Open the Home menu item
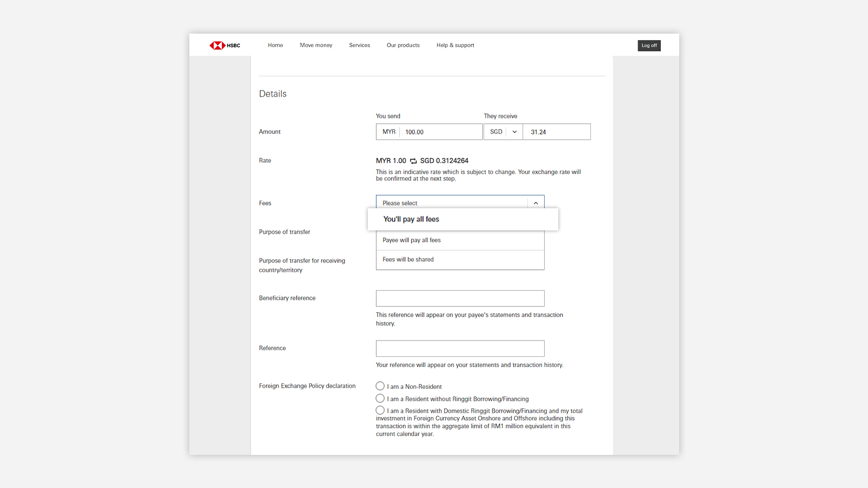The width and height of the screenshot is (868, 488). pyautogui.click(x=276, y=46)
